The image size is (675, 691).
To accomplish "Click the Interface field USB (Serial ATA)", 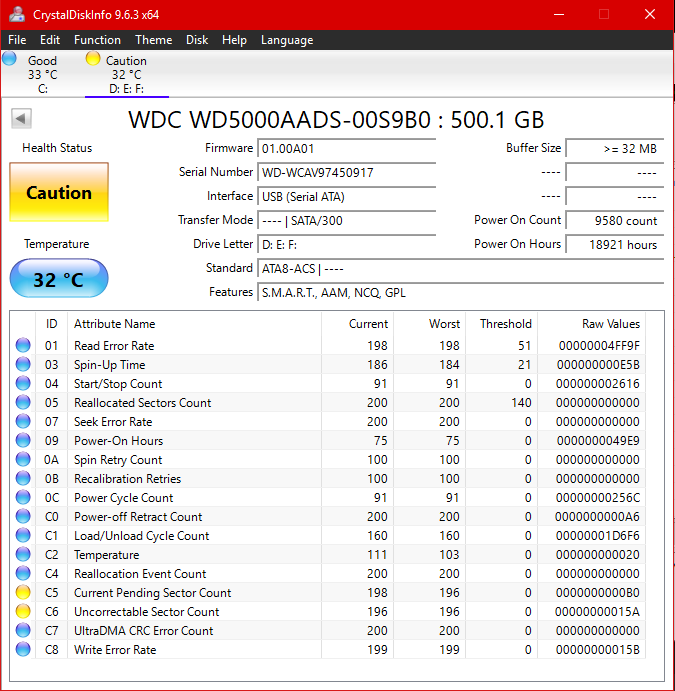I will coord(347,197).
